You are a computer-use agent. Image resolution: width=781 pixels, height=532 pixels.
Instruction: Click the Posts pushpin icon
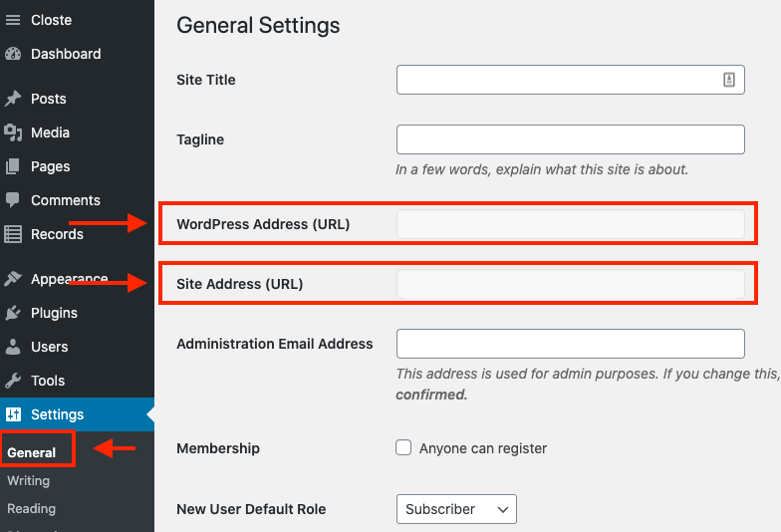[x=13, y=99]
